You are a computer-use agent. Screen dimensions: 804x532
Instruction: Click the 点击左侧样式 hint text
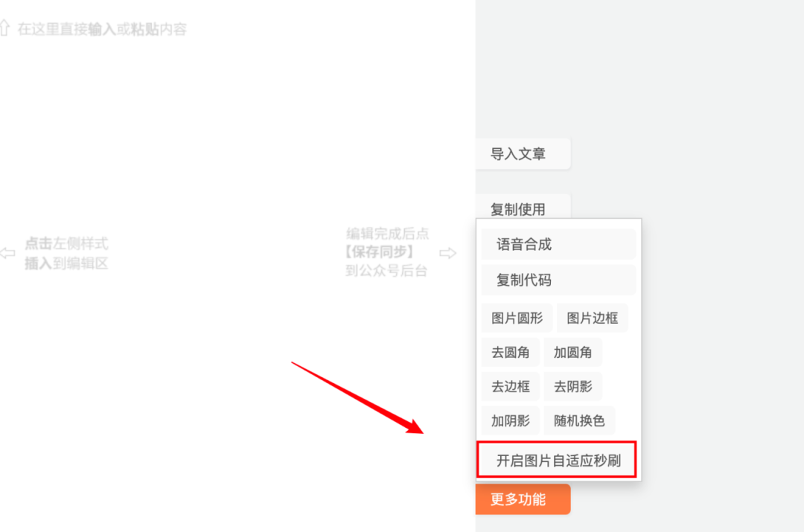(x=66, y=243)
